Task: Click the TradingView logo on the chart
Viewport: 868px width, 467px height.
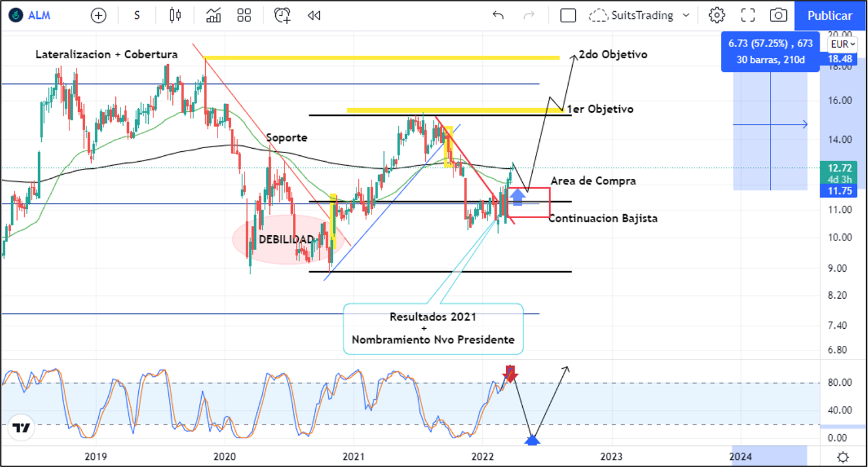Action: [22, 429]
